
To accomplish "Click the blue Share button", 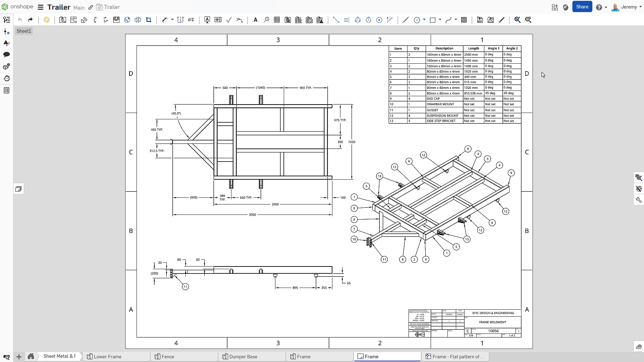I will point(582,7).
